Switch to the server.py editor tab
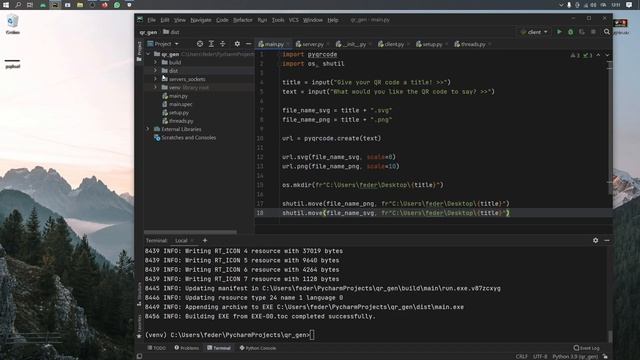Image resolution: width=640 pixels, height=360 pixels. pos(310,44)
